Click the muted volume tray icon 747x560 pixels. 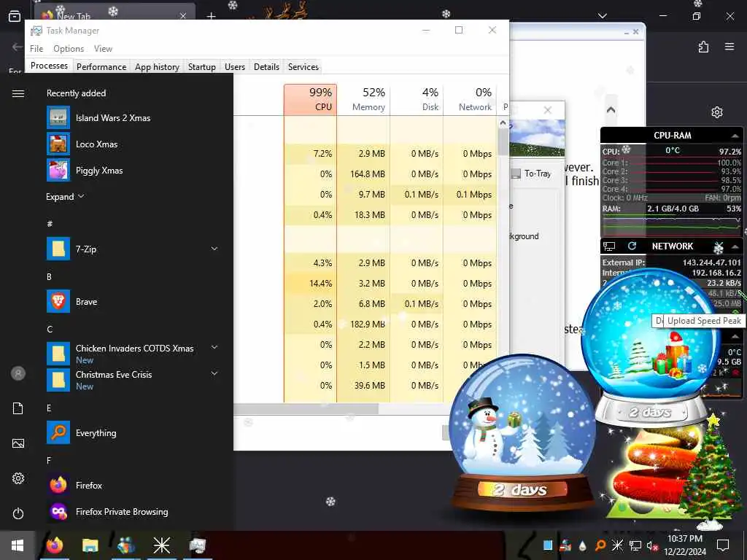(652, 545)
